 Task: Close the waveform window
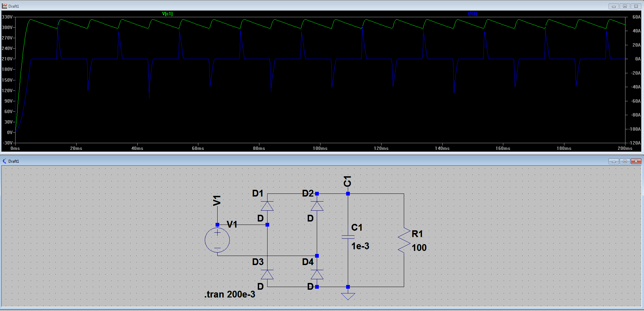click(636, 6)
